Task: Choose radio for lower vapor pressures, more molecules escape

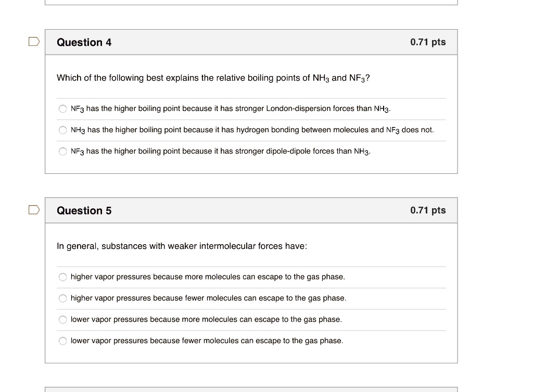Action: tap(62, 320)
